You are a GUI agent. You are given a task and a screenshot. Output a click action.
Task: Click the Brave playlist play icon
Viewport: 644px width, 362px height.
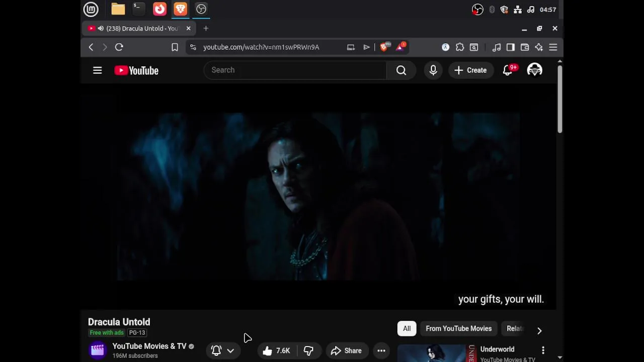click(366, 47)
